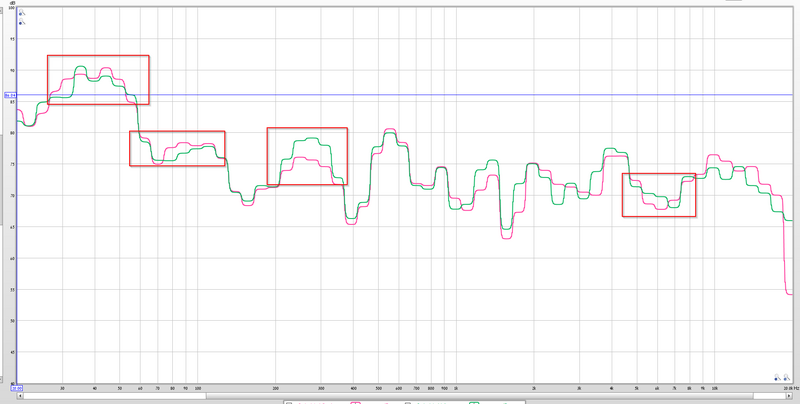Viewport: 800px width, 404px height.
Task: Click the blue frequency cursor value label
Action: (x=17, y=388)
